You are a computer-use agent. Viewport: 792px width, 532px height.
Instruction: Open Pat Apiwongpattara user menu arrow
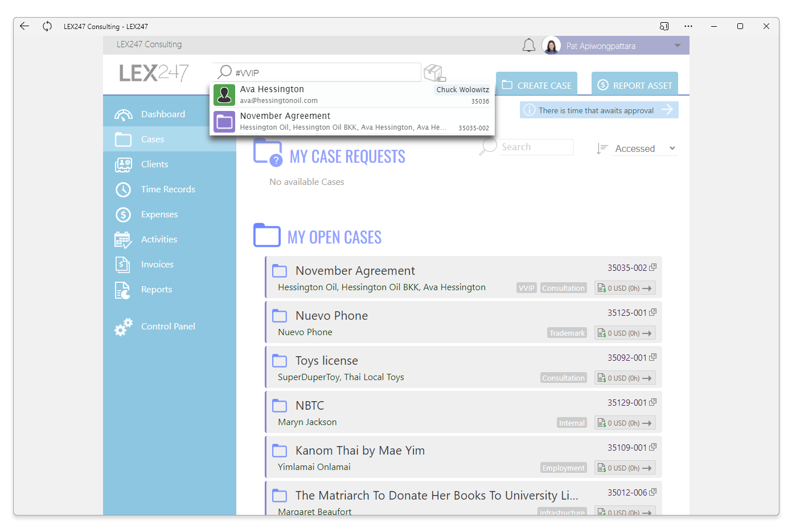tap(678, 46)
